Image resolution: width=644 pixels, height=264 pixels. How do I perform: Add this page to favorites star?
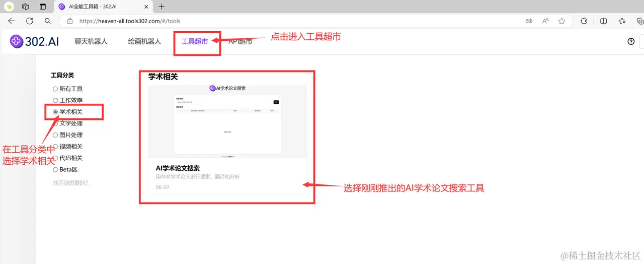tap(561, 21)
